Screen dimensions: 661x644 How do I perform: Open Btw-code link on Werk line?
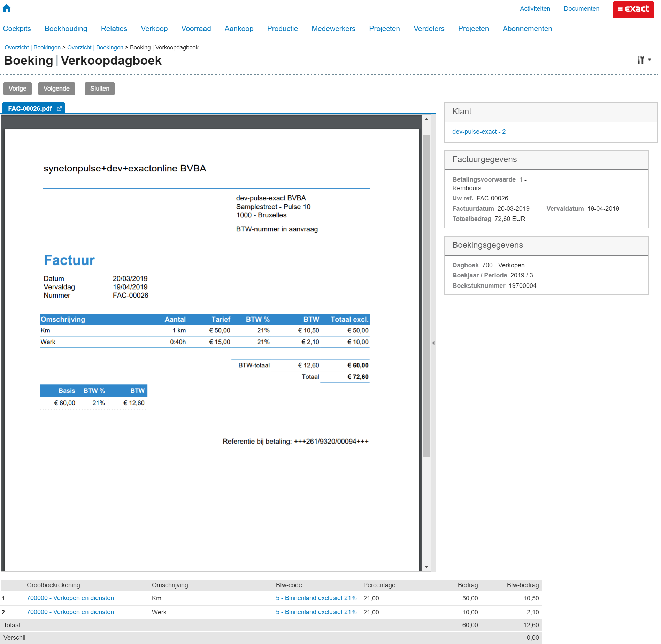coord(316,612)
